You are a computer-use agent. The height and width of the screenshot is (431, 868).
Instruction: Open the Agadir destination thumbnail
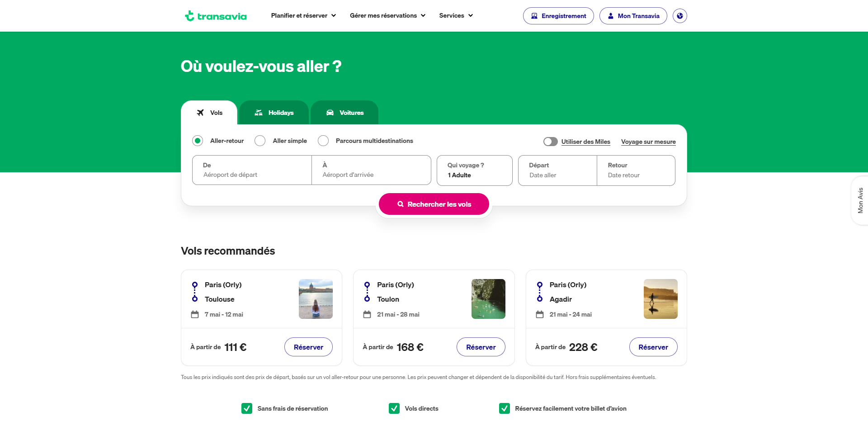(x=660, y=299)
